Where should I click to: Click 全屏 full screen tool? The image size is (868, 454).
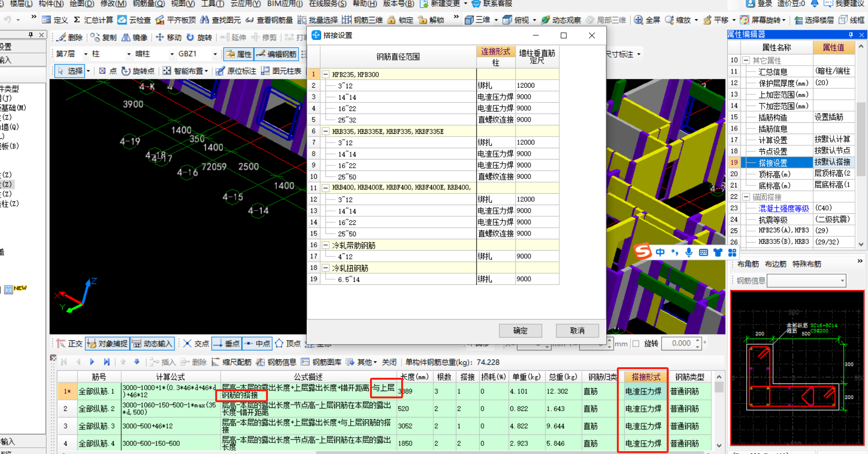pyautogui.click(x=647, y=20)
